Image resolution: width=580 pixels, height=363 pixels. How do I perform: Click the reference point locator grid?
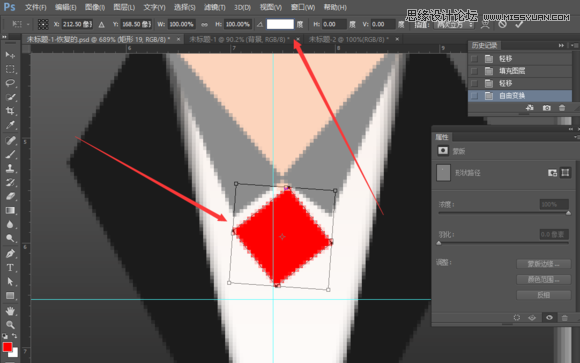tap(43, 24)
